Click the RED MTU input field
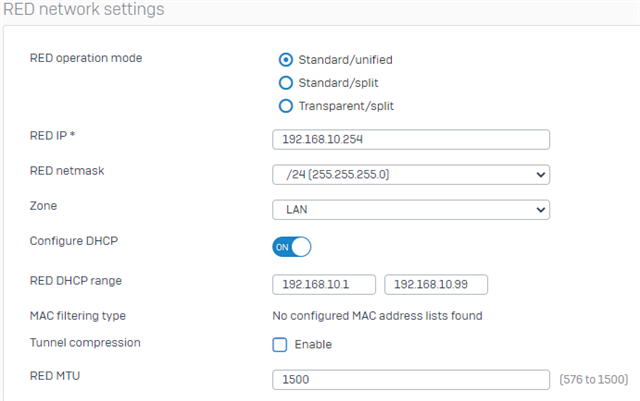Viewport: 640px width, 401px height. (411, 380)
